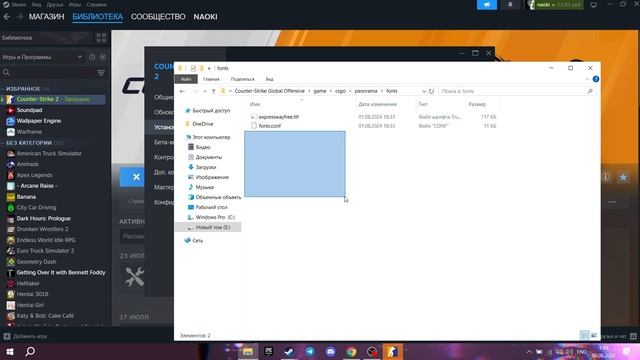Click the Explorer search box Поиск в: fonts
The image size is (640, 360).
coord(516,91)
